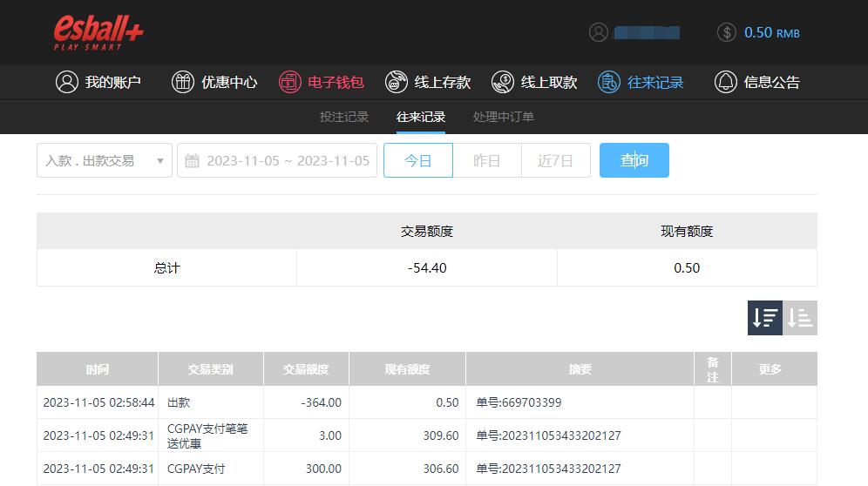Image resolution: width=868 pixels, height=486 pixels.
Task: Click the 往来记录 records icon
Action: 609,82
